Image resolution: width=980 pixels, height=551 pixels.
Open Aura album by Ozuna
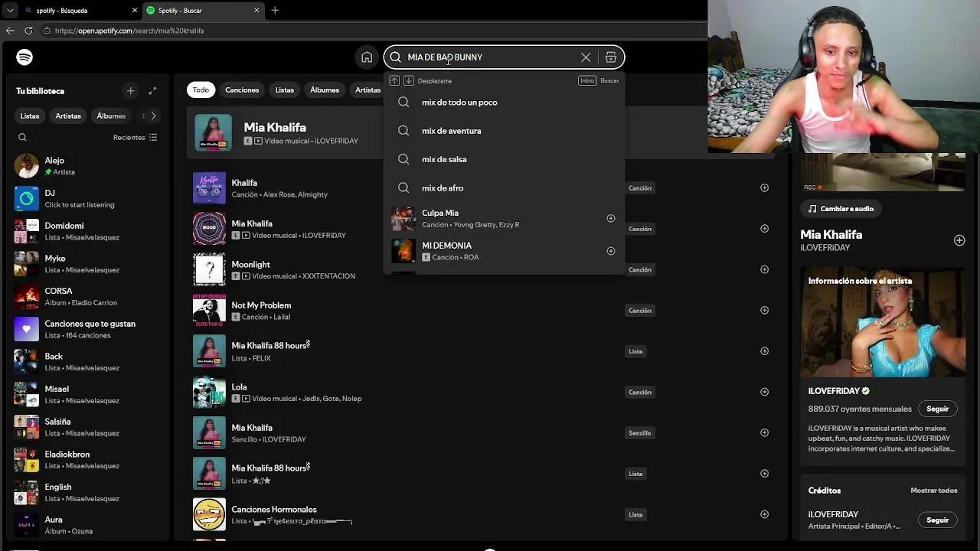click(x=87, y=525)
